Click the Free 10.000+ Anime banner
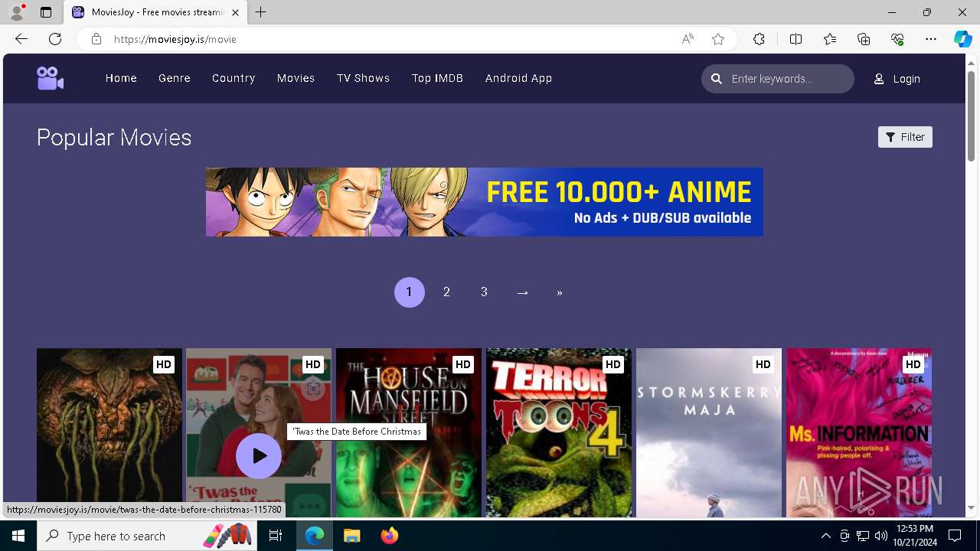The height and width of the screenshot is (551, 980). pyautogui.click(x=485, y=202)
